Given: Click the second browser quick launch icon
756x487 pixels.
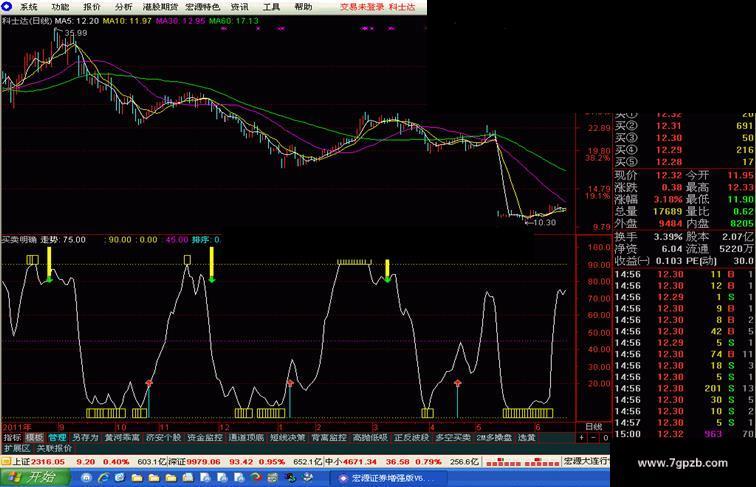Looking at the screenshot, I should pyautogui.click(x=120, y=478).
